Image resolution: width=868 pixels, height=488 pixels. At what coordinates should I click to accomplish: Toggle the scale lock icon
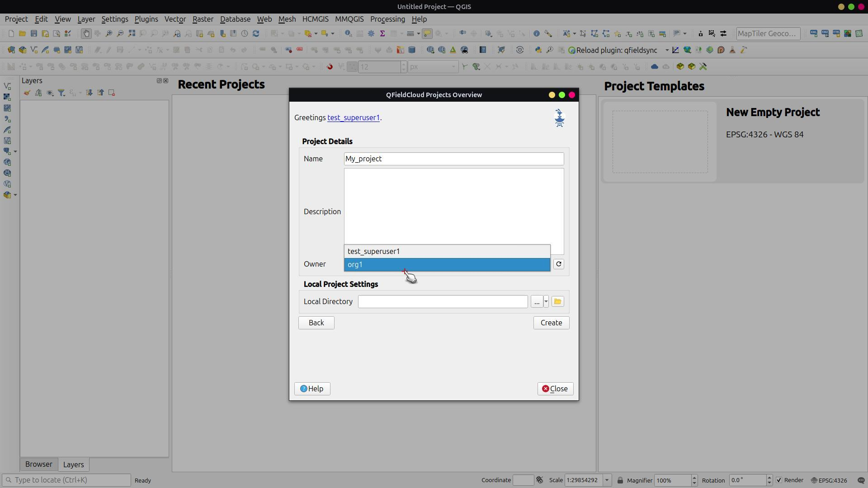620,480
